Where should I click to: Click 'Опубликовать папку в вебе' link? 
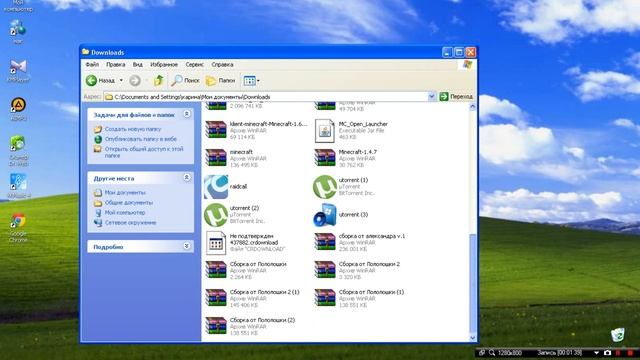tap(141, 139)
